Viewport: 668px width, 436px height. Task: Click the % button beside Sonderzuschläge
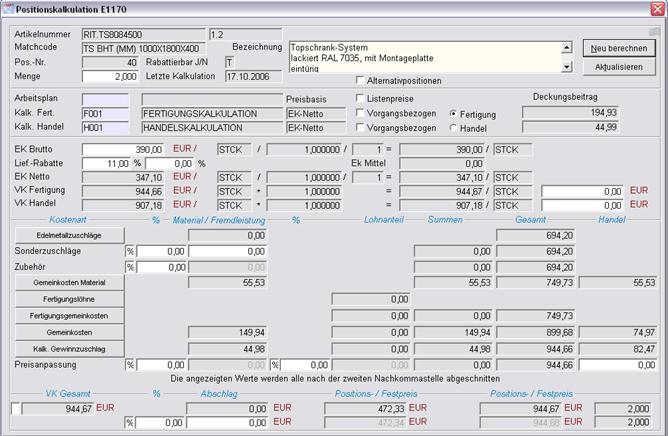point(130,251)
